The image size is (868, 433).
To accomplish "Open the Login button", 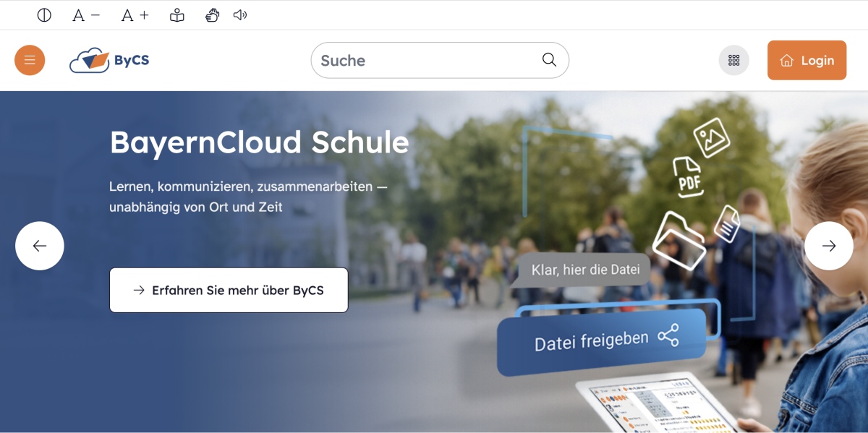I will 807,60.
